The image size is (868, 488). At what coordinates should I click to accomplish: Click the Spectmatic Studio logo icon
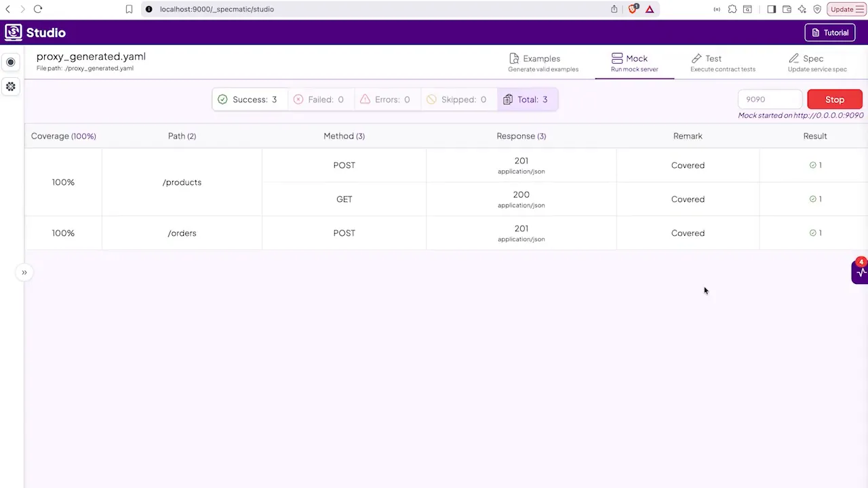[14, 32]
